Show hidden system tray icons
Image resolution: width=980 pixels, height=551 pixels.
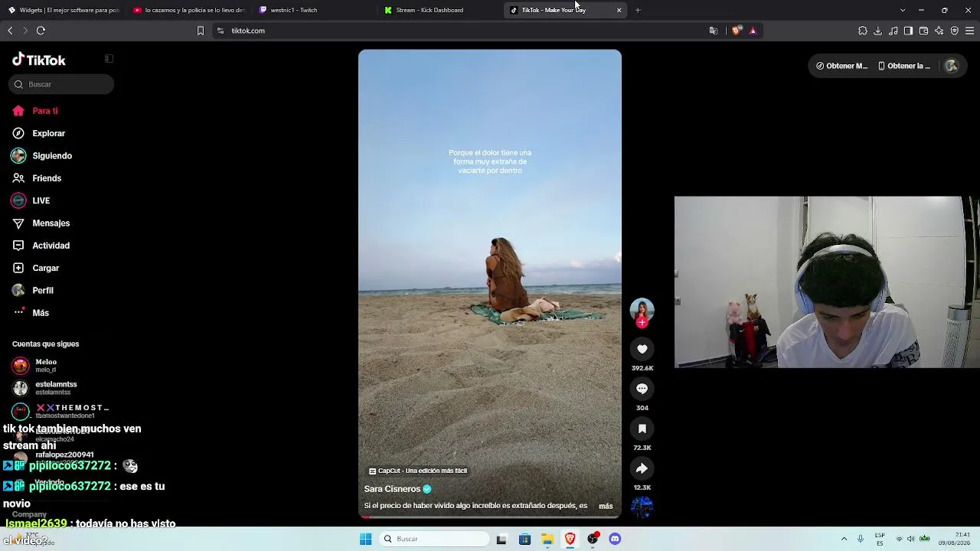[844, 539]
